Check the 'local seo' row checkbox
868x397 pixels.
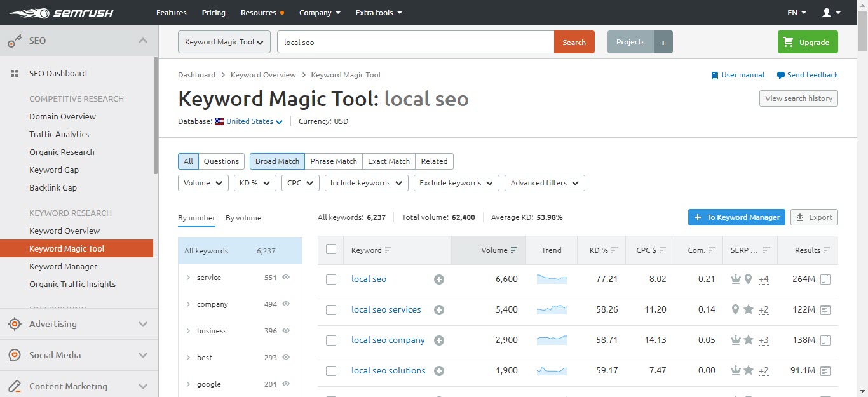(331, 279)
